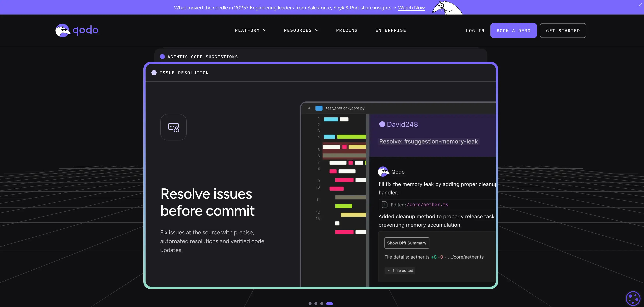The width and height of the screenshot is (644, 307).
Task: Open the Enterprise nav item
Action: click(390, 31)
